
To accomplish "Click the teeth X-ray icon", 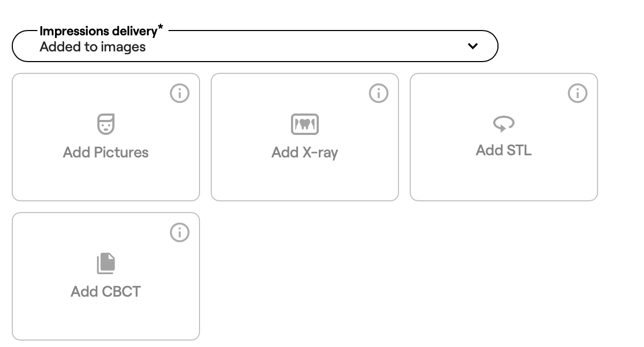I will pyautogui.click(x=305, y=124).
